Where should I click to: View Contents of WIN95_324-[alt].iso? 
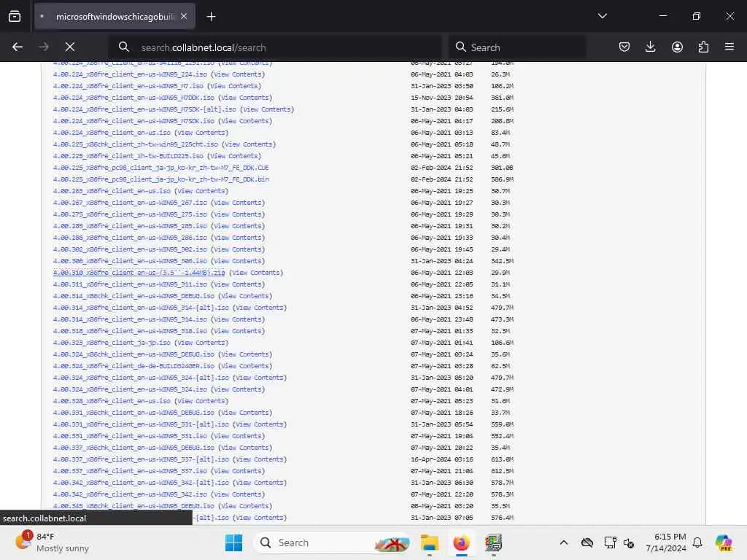260,378
